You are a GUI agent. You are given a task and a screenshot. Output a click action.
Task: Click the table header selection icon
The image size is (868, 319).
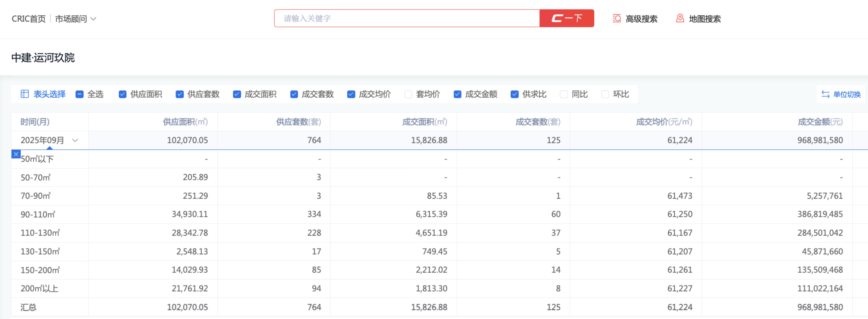(25, 94)
